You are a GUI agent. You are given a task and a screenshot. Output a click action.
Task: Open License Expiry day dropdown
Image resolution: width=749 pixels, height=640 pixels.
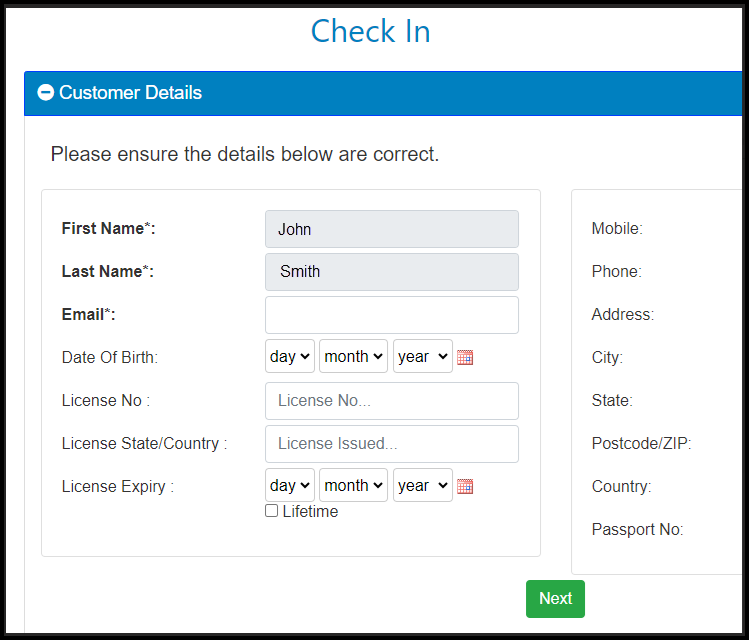289,485
